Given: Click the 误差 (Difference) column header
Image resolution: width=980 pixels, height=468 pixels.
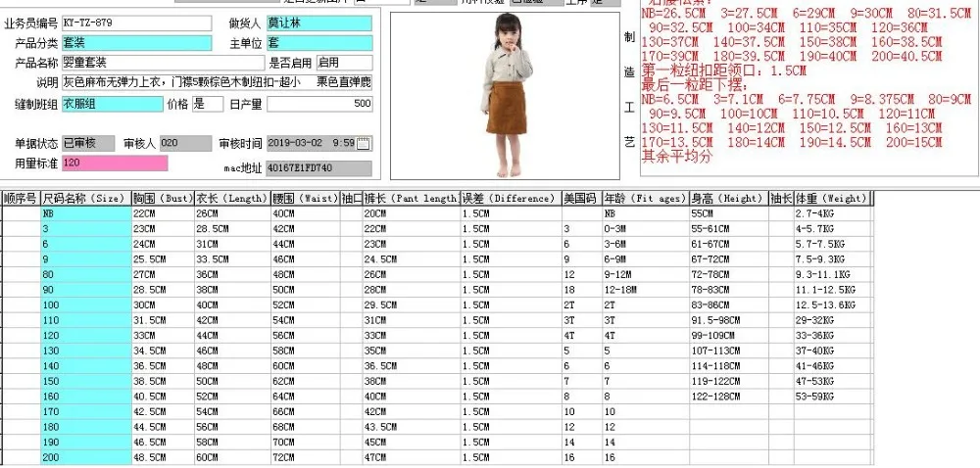Looking at the screenshot, I should click(512, 199).
